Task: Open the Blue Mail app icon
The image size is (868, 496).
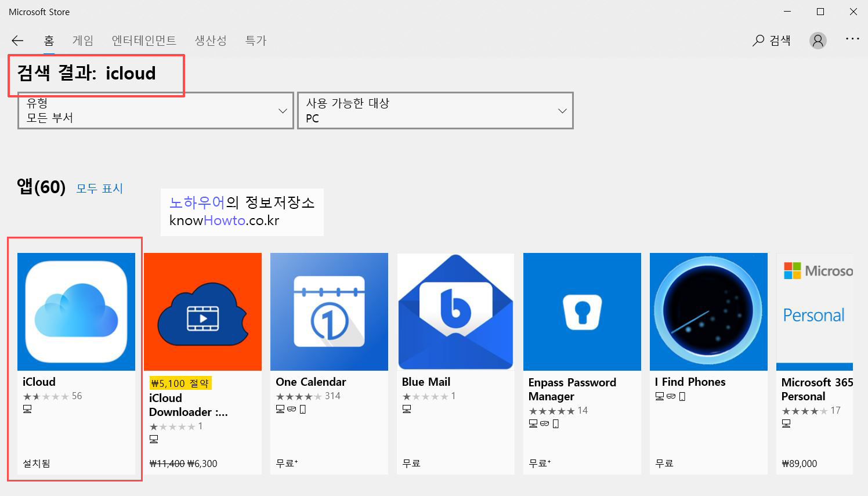Action: pos(455,312)
